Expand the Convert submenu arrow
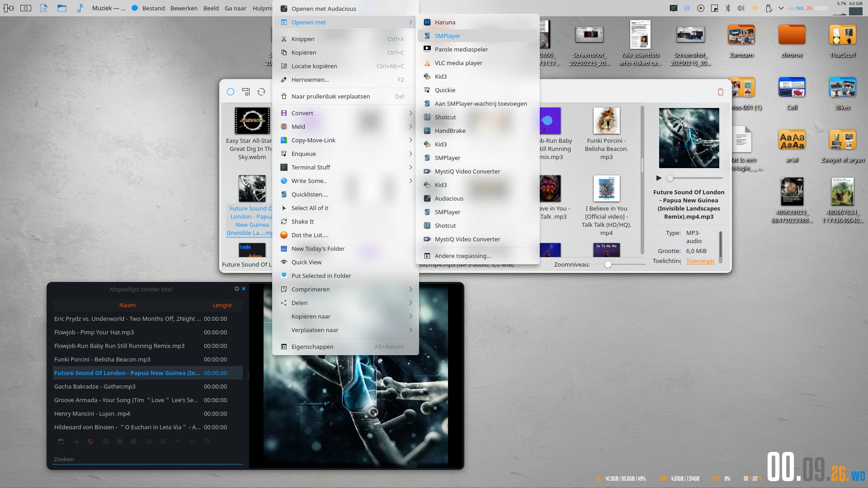This screenshot has width=868, height=488. [410, 113]
